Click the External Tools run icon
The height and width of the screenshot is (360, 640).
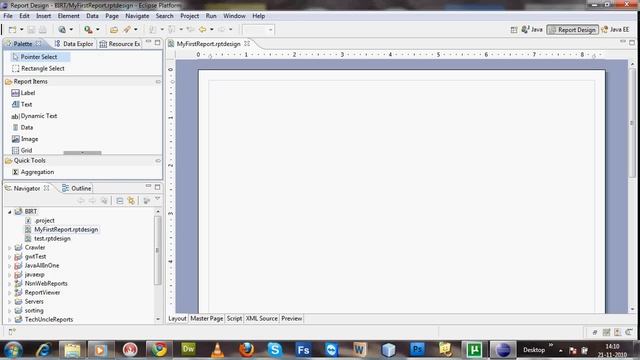88,29
